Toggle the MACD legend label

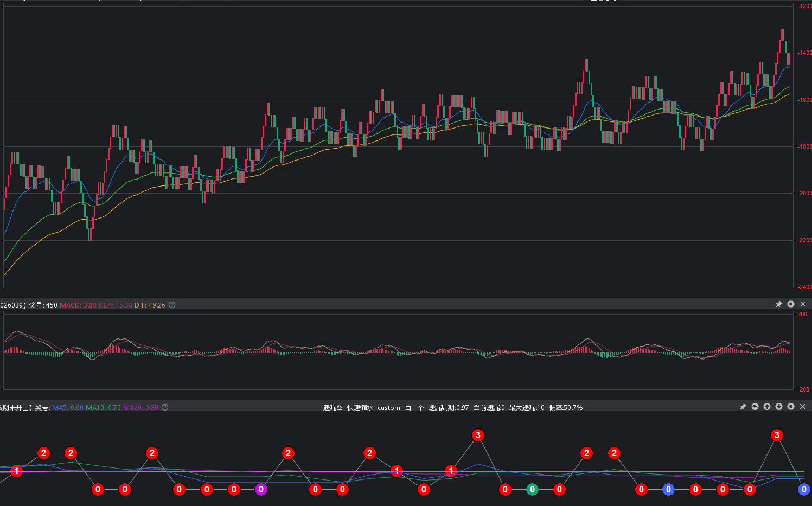tap(78, 305)
